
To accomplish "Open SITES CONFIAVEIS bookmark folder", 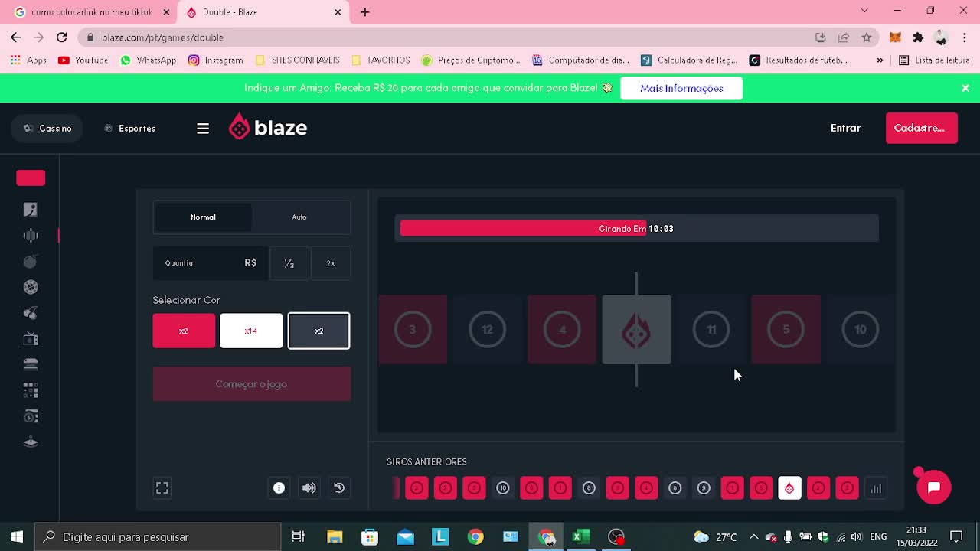I will (297, 60).
